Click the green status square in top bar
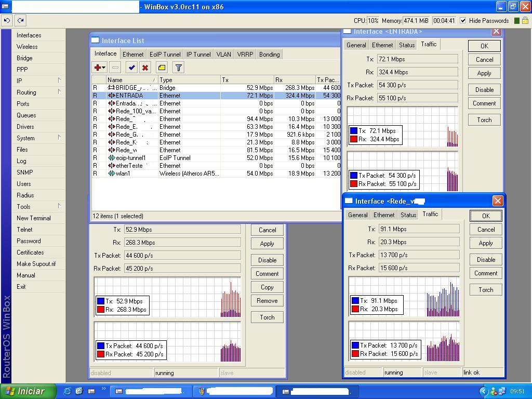The image size is (532, 399). pos(517,21)
